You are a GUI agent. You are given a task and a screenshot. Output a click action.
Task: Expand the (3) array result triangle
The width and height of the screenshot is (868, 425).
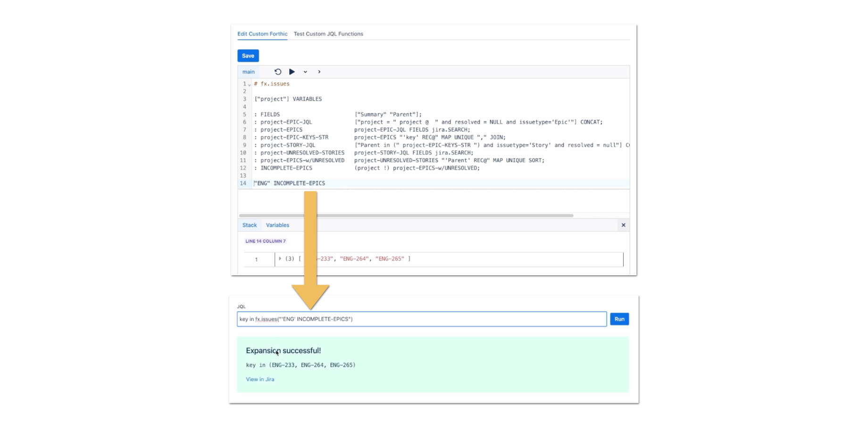point(280,259)
